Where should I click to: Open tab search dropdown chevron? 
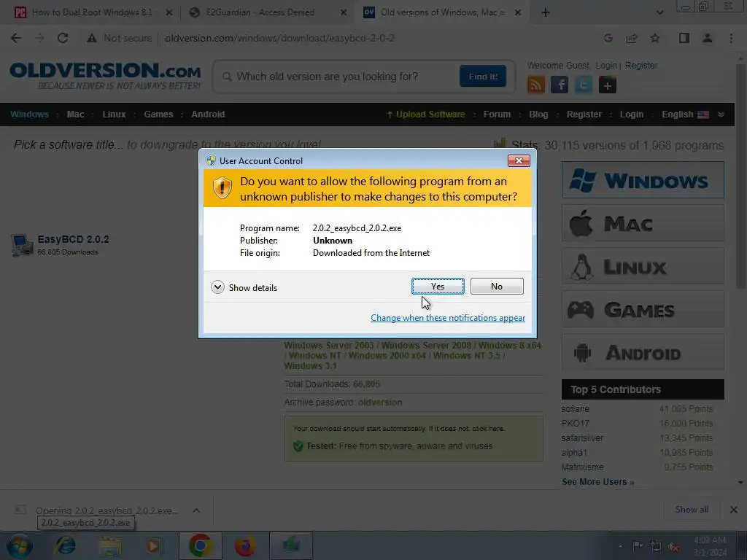659,12
